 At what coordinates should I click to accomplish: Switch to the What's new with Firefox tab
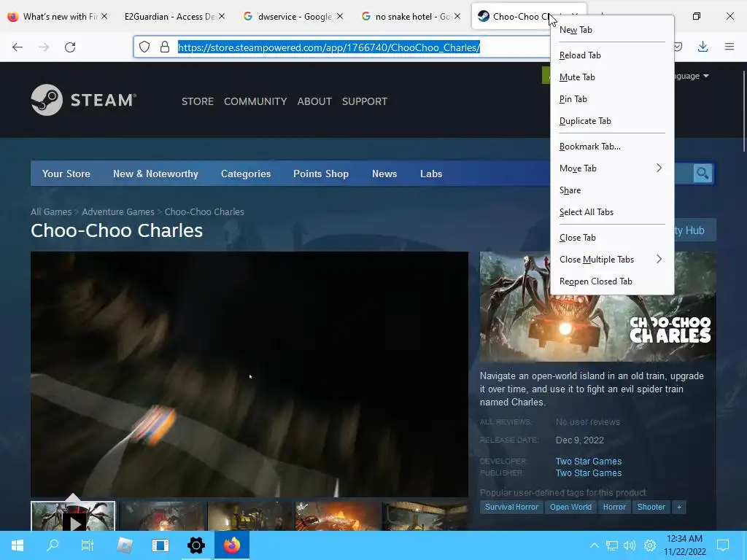coord(57,16)
